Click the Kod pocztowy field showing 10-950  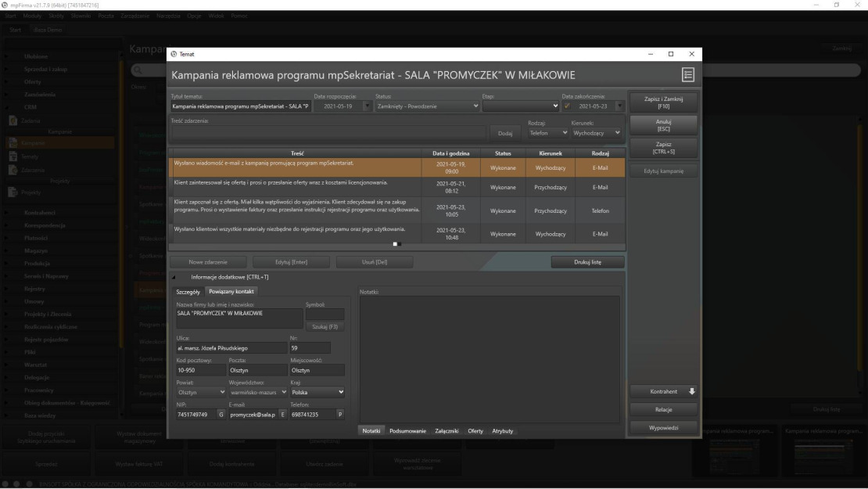[x=201, y=370]
